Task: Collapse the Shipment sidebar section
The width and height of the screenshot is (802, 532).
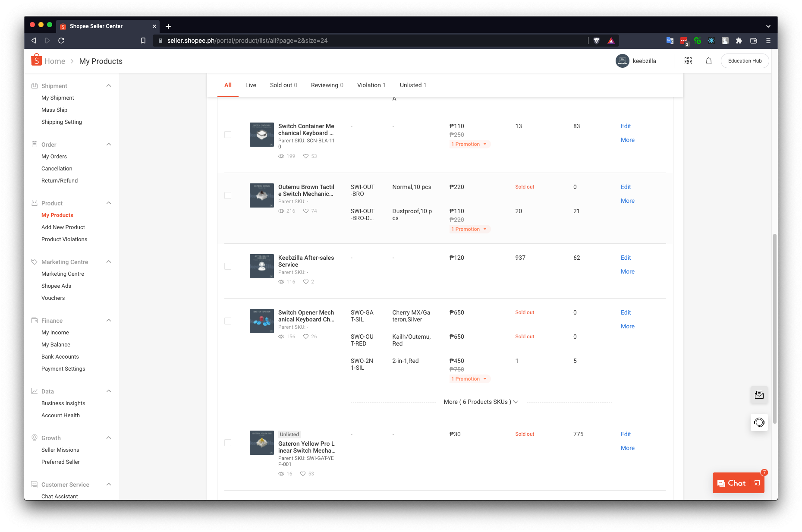Action: pos(109,86)
